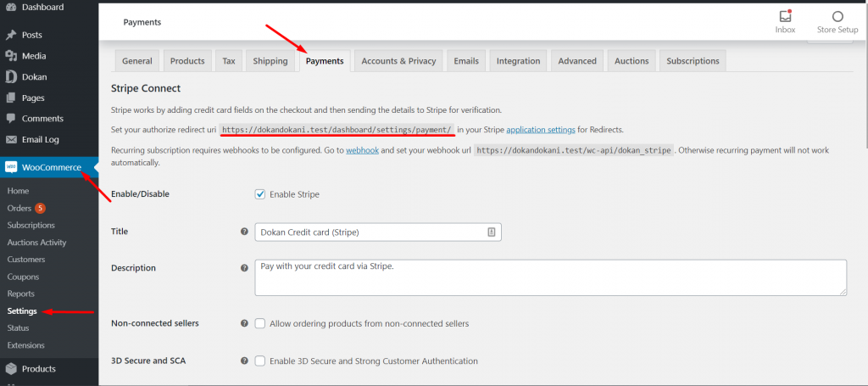Enable 3D Secure and SCA checkbox
The height and width of the screenshot is (386, 868).
260,361
